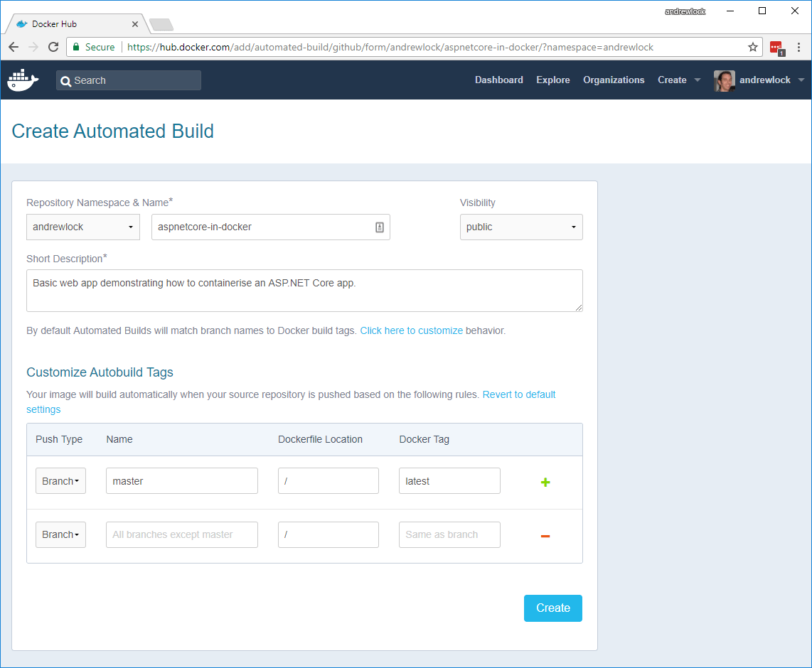Image resolution: width=812 pixels, height=668 pixels.
Task: Click the Docker Tag field containing latest
Action: coord(449,481)
